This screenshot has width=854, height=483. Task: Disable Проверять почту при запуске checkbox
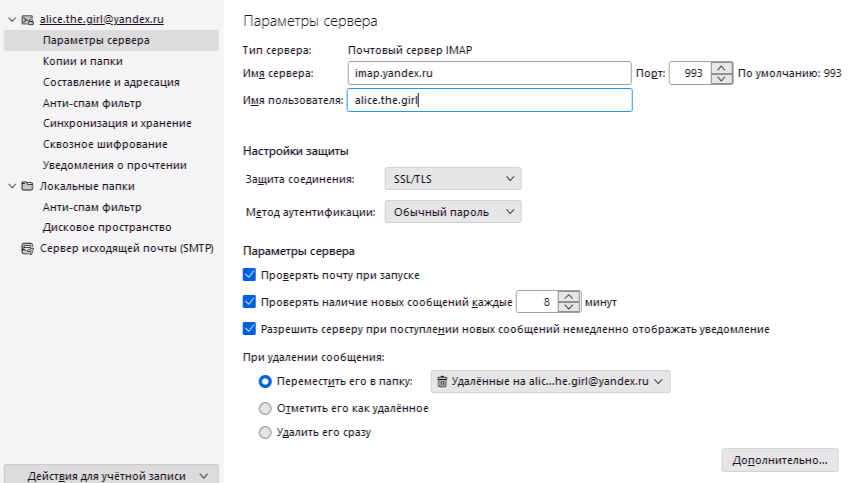pyautogui.click(x=250, y=274)
